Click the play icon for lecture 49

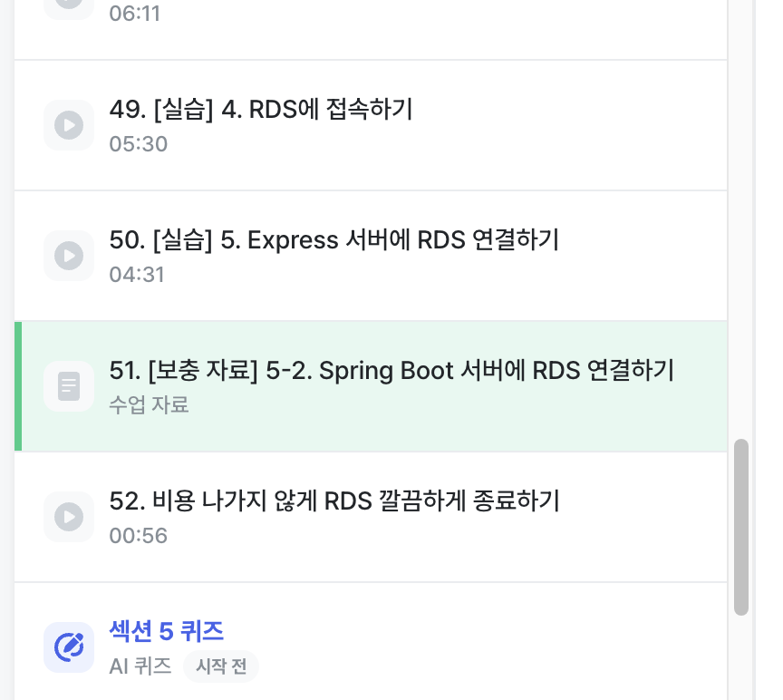[69, 125]
